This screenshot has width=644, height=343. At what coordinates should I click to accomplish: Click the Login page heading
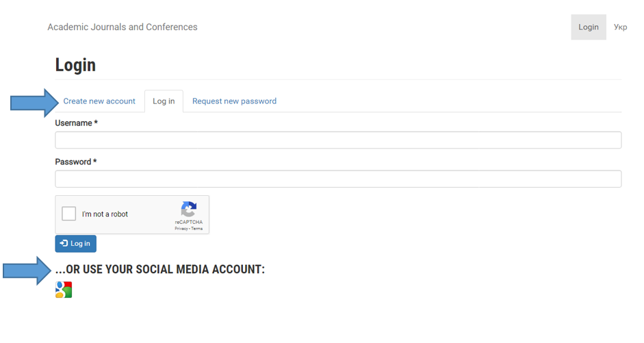(x=75, y=65)
